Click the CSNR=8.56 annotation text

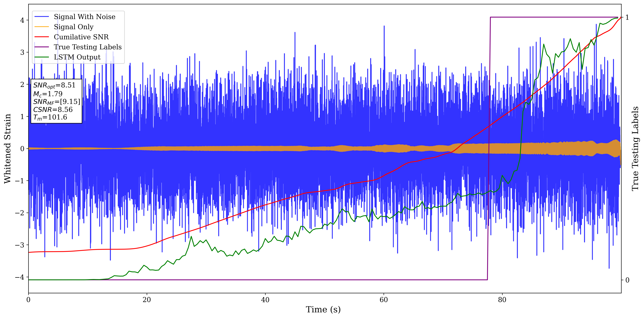[x=53, y=110]
